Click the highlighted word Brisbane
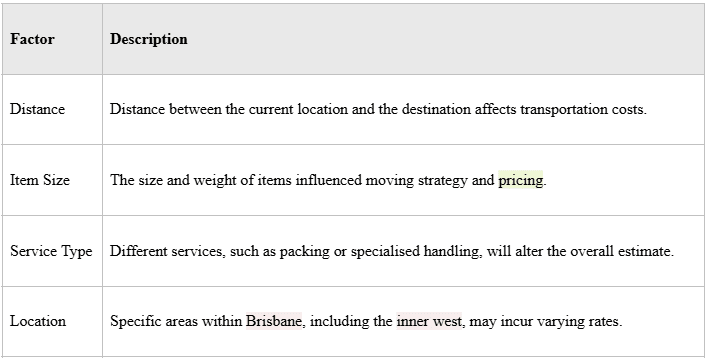Screen dimensions: 708x361 click(x=274, y=321)
